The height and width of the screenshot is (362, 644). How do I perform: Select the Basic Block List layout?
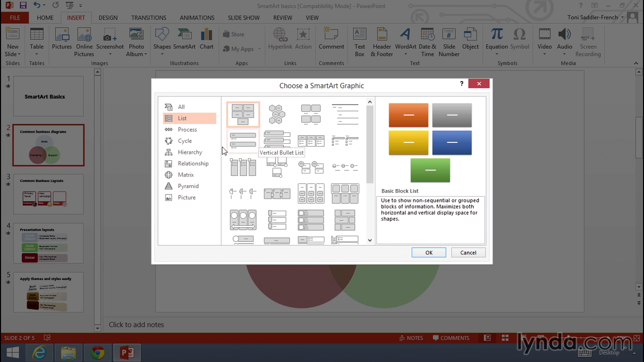point(243,114)
